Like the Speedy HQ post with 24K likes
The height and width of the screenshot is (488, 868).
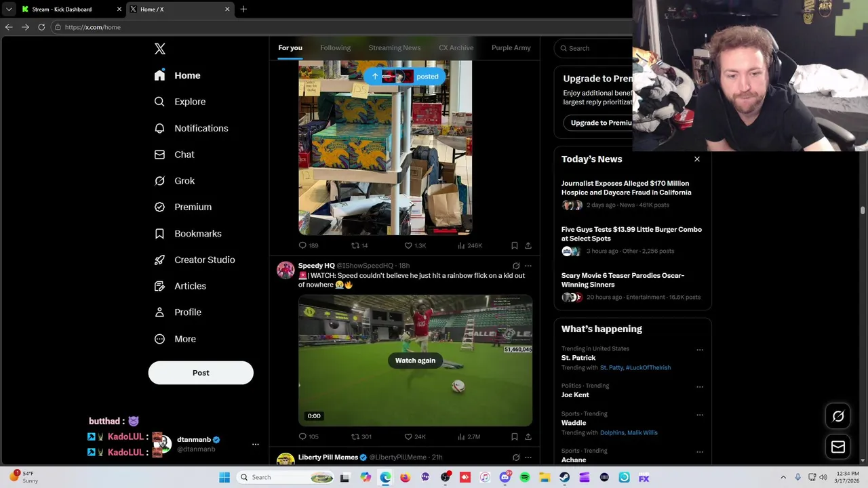415,436
